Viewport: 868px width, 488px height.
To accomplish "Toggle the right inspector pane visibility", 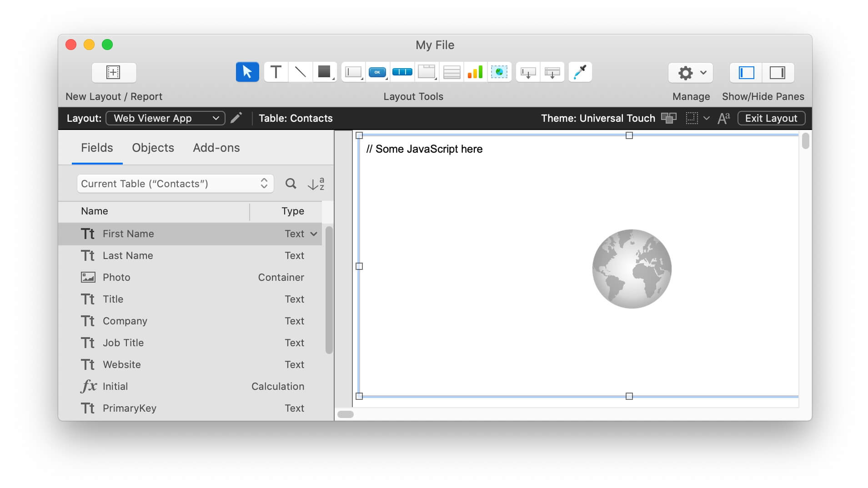I will pyautogui.click(x=778, y=72).
